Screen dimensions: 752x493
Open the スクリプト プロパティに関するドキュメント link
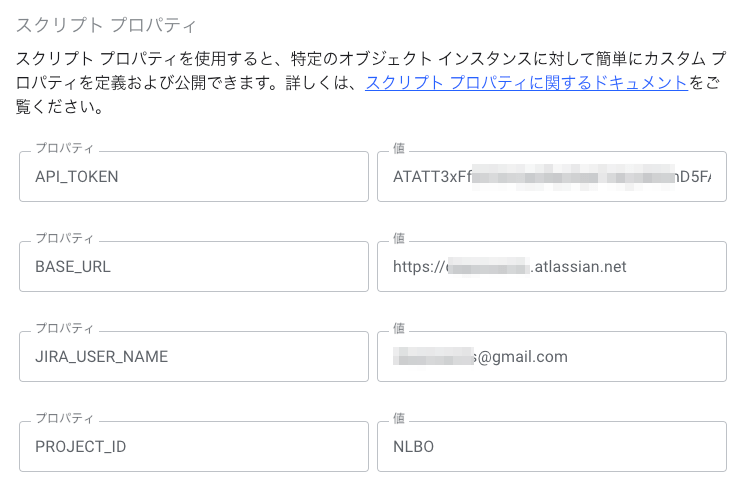coord(526,82)
